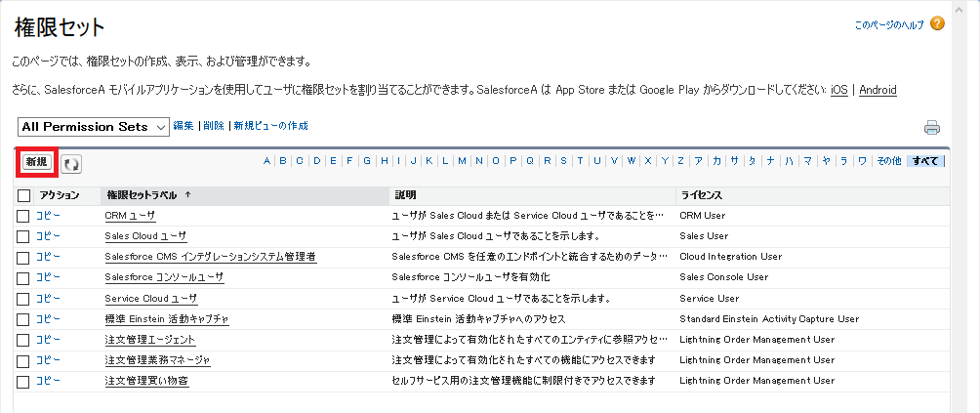Click the CRM User license cell
The image size is (980, 413).
click(703, 216)
